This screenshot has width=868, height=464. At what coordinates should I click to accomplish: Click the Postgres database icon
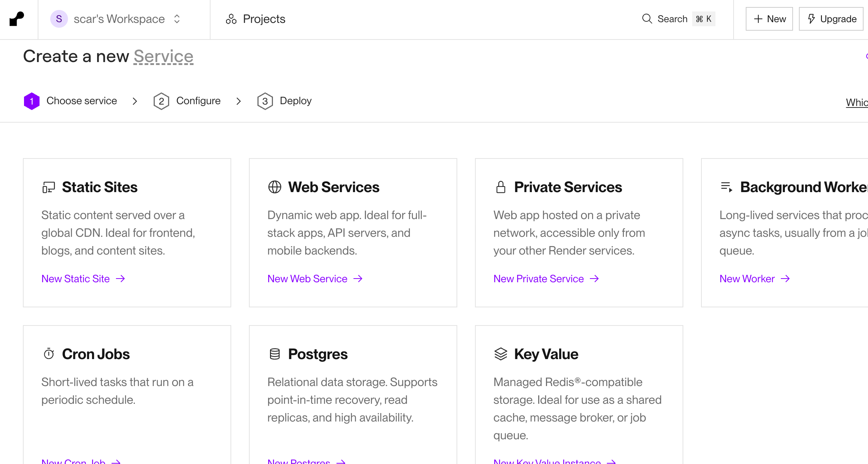coord(274,354)
